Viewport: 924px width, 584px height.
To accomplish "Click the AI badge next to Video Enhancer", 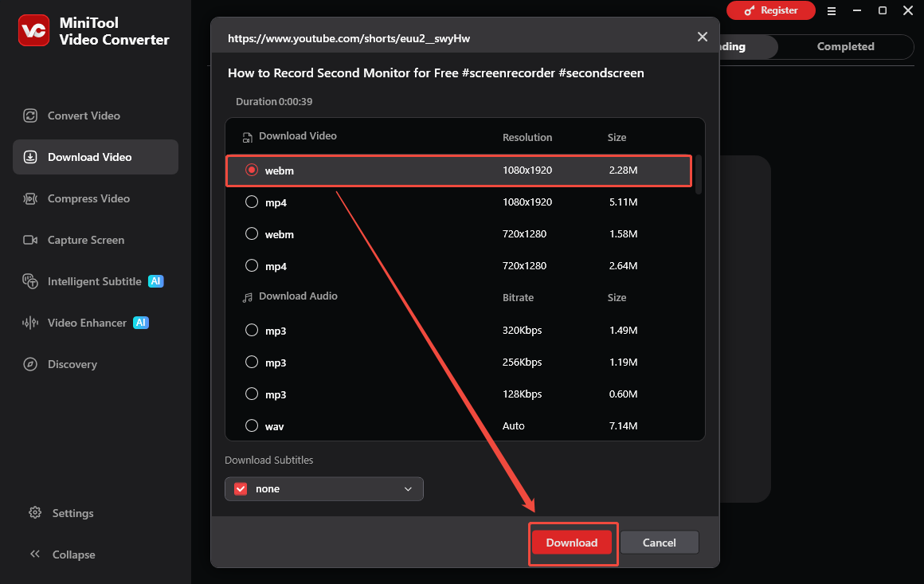I will click(x=141, y=323).
